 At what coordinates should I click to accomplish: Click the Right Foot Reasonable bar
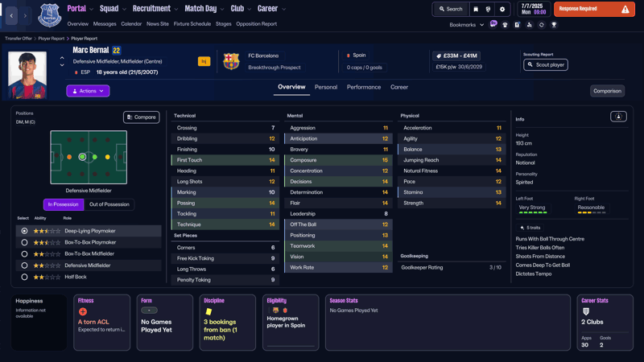pyautogui.click(x=592, y=212)
